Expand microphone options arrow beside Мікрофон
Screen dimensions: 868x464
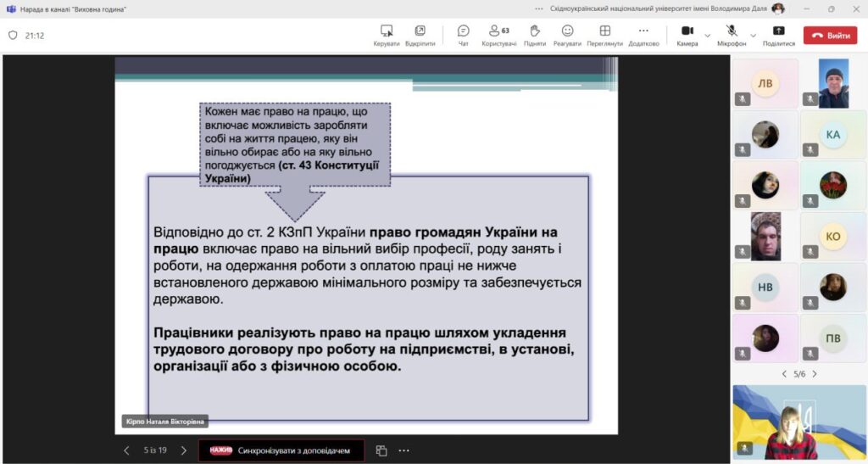[x=754, y=36]
